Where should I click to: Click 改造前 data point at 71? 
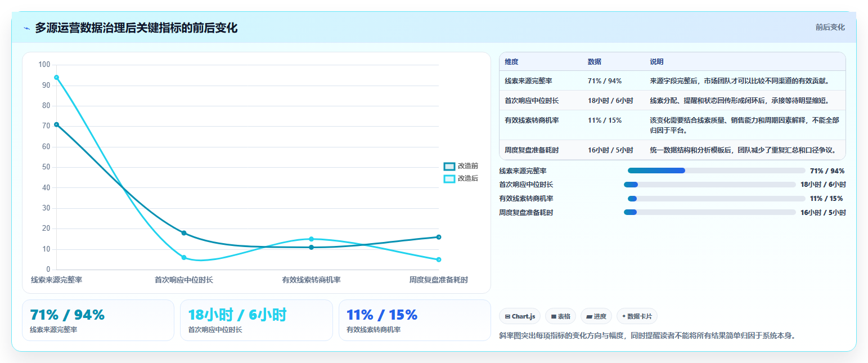56,124
